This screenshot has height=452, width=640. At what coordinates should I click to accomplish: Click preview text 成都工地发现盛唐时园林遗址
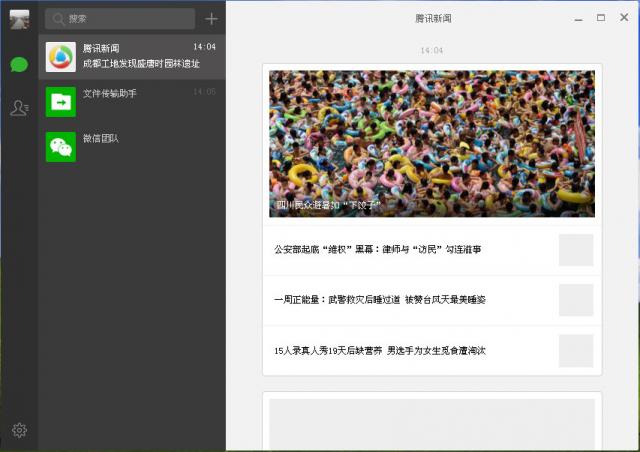coord(141,64)
